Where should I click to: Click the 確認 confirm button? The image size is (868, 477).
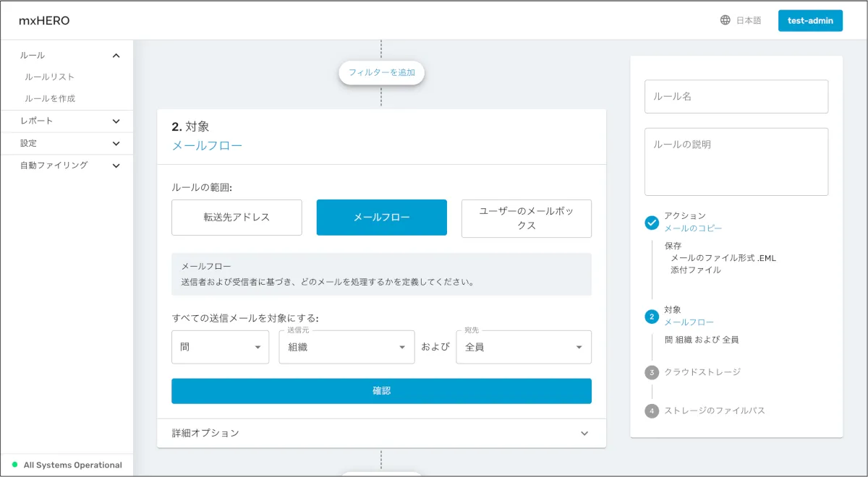pos(381,391)
